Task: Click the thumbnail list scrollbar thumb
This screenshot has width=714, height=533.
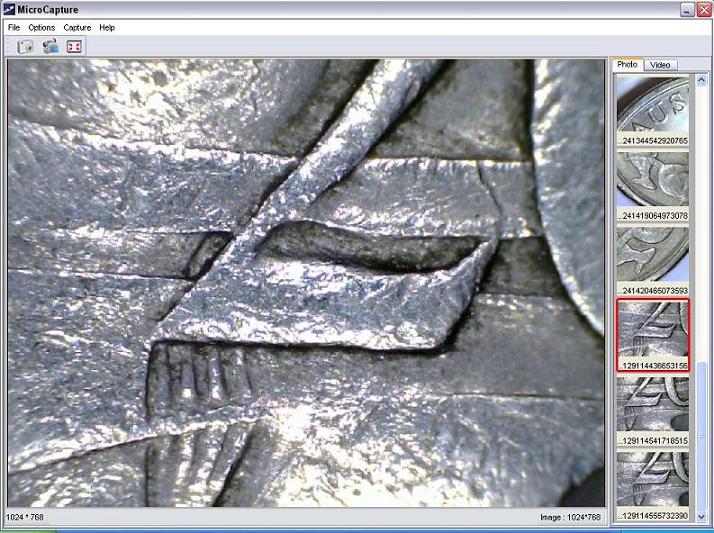Action: (x=702, y=437)
